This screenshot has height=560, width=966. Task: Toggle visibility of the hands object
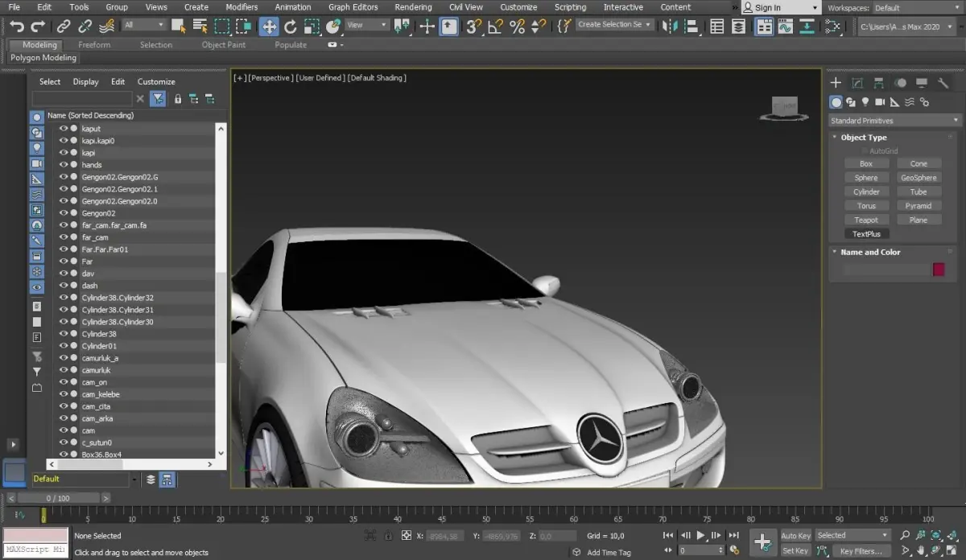64,165
